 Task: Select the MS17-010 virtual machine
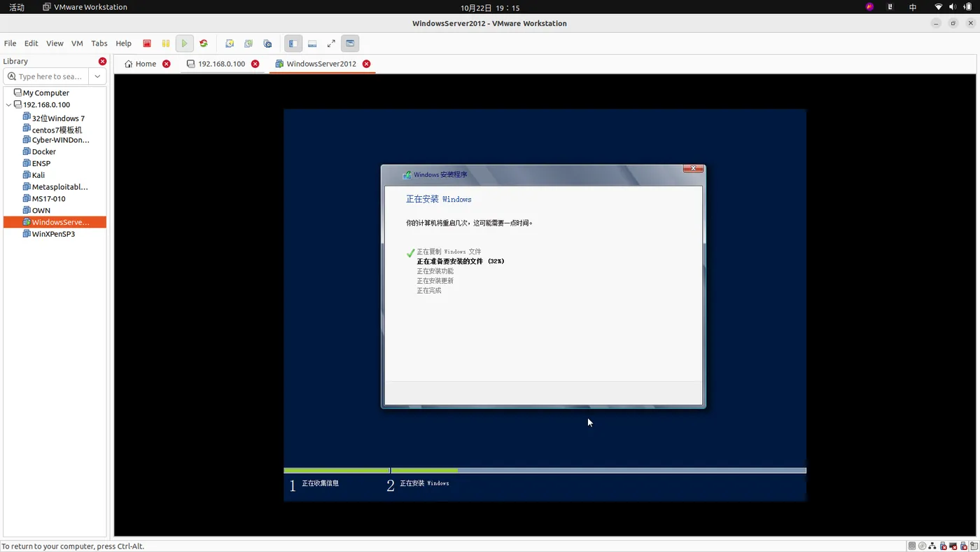coord(44,198)
